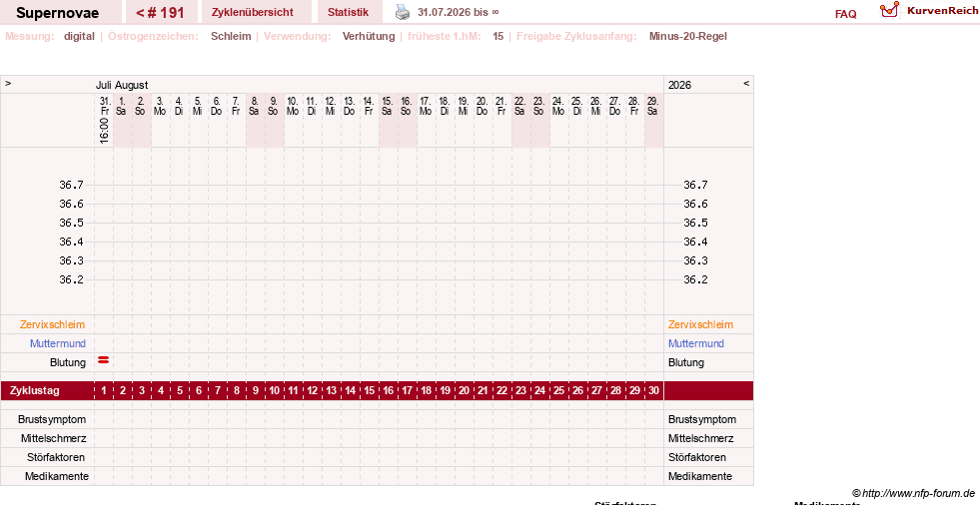Click the '>' arrow at chart top left

click(x=8, y=83)
